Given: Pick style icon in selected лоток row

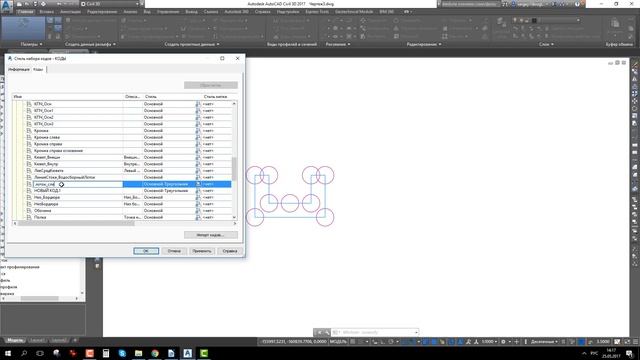Looking at the screenshot, I should [198, 184].
